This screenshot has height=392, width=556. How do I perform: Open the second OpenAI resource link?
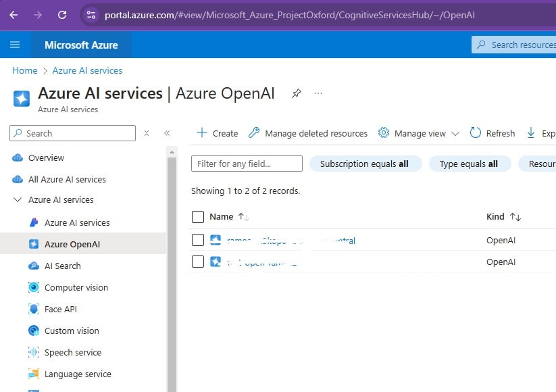tap(261, 262)
